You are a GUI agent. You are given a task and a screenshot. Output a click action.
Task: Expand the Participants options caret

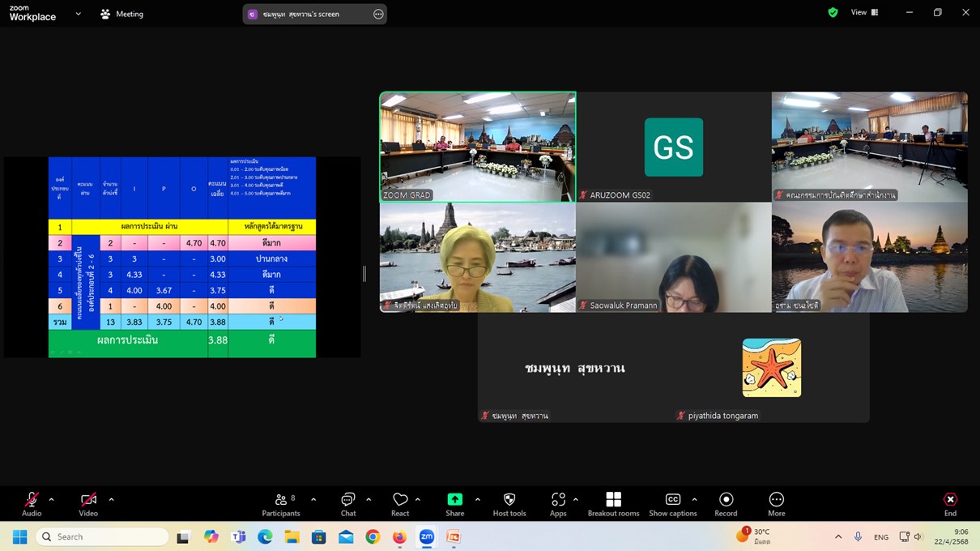coord(313,500)
